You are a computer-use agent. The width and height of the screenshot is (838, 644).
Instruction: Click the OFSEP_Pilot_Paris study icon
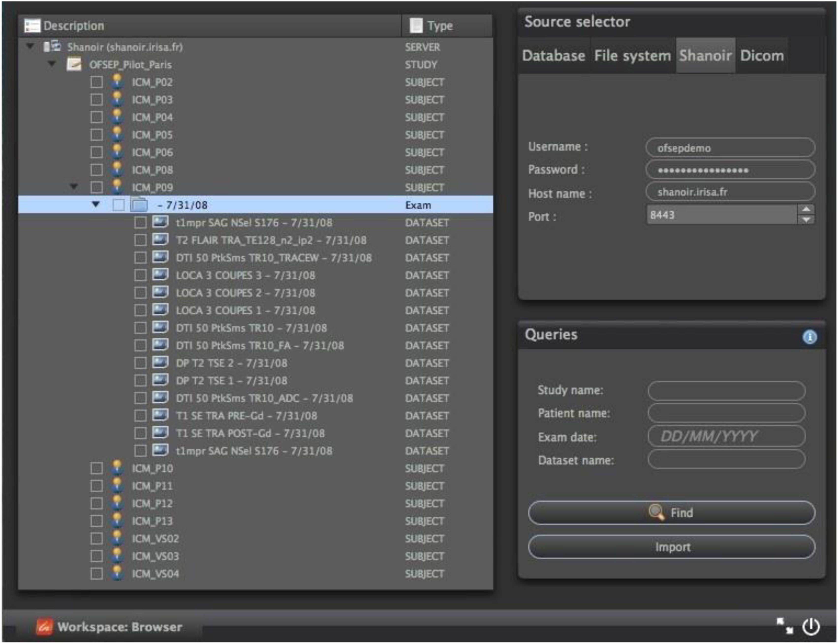click(74, 64)
